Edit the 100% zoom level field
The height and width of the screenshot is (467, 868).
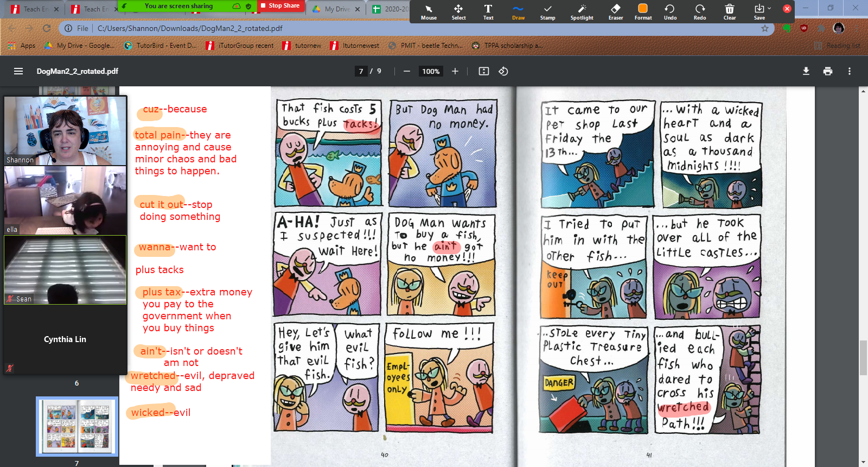point(431,71)
